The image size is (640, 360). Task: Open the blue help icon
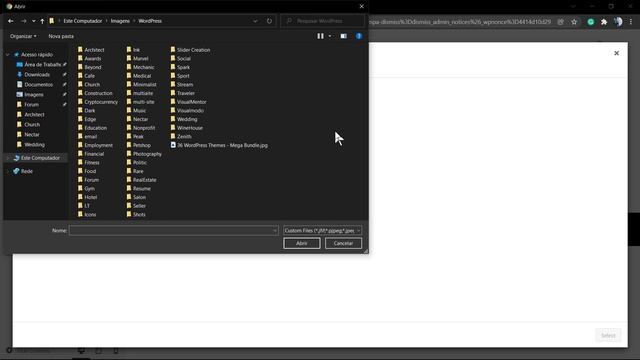point(359,36)
